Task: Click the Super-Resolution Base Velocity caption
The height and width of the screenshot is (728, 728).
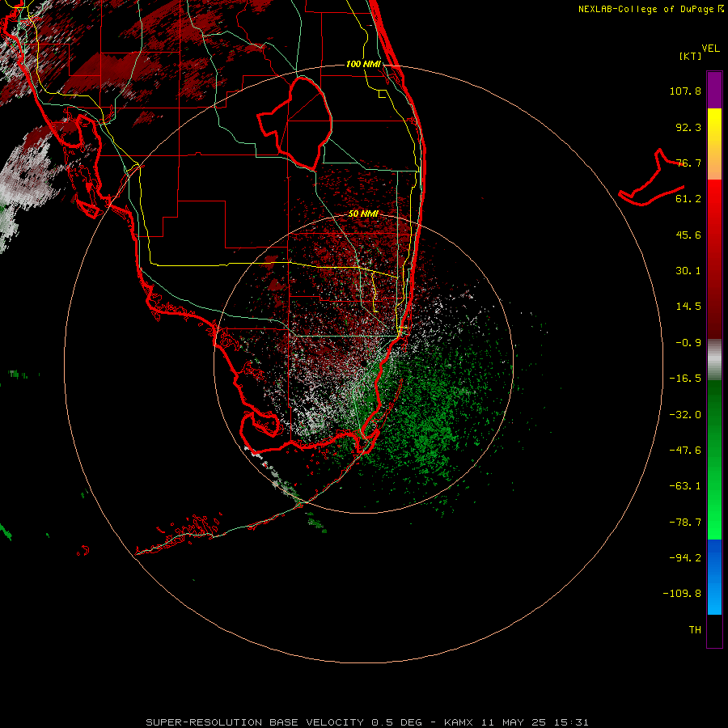Action: point(367,722)
